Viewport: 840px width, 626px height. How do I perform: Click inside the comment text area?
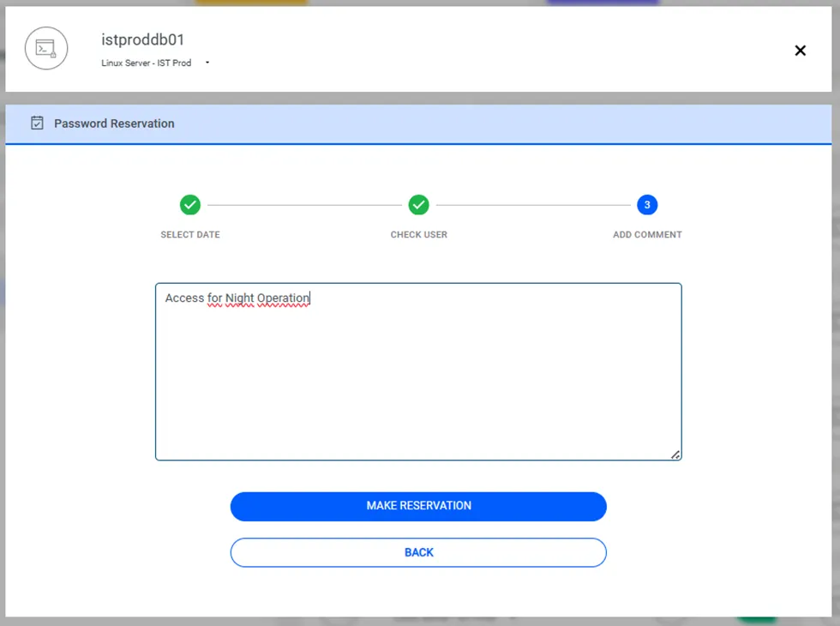(x=418, y=371)
